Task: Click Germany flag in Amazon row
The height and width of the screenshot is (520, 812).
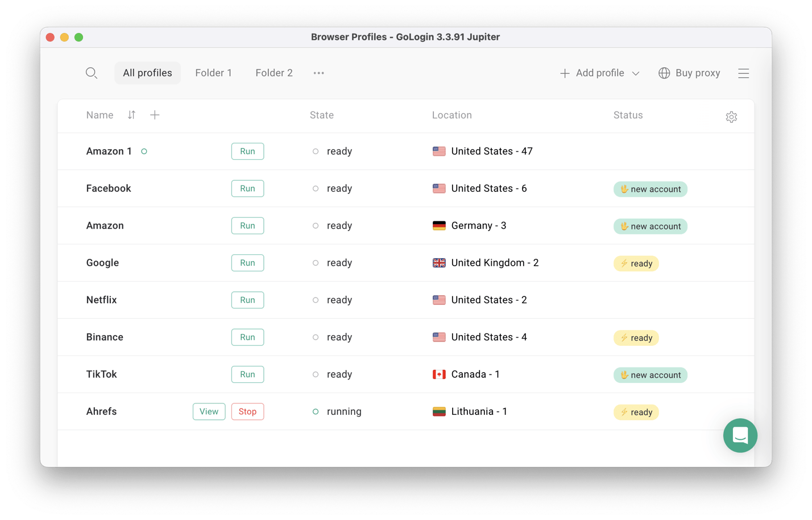Action: pyautogui.click(x=439, y=226)
